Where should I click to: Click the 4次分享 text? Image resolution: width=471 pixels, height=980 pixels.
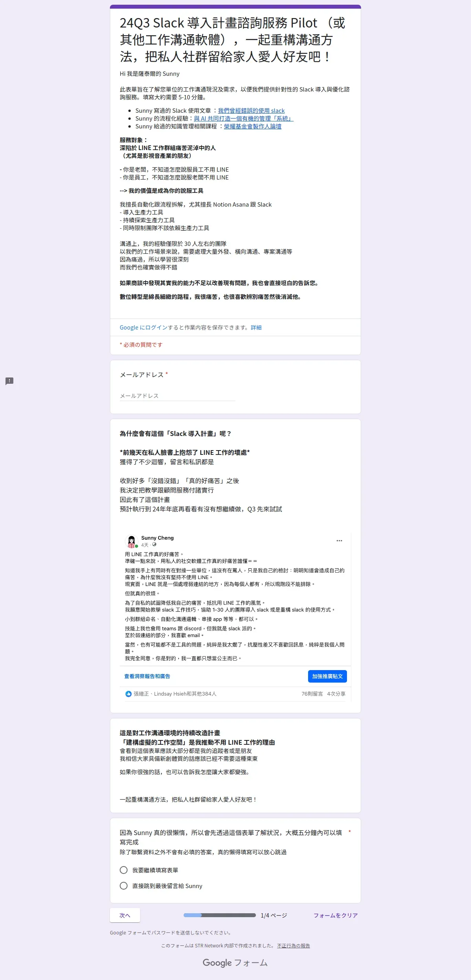[336, 694]
